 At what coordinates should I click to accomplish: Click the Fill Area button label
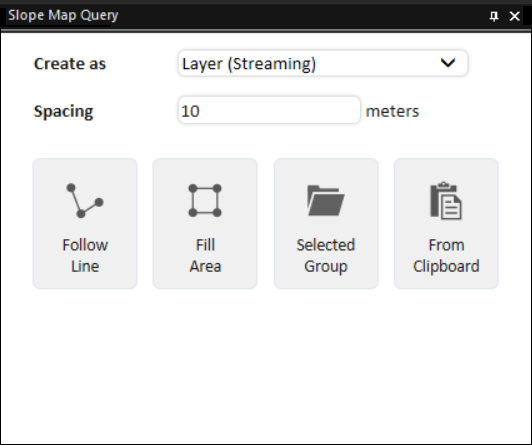click(205, 255)
